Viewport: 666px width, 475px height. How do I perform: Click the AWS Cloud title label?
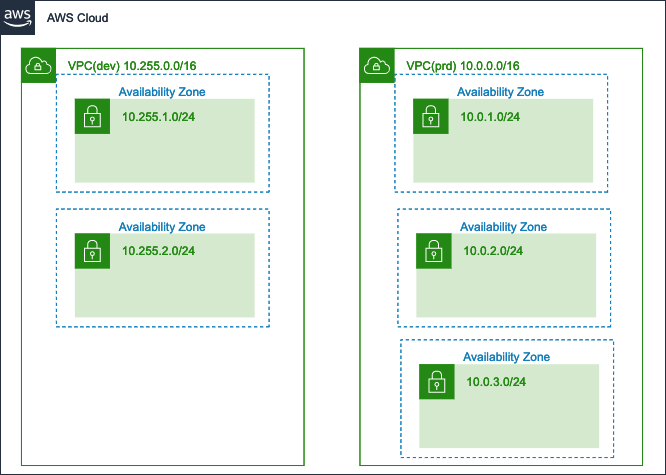click(x=78, y=18)
